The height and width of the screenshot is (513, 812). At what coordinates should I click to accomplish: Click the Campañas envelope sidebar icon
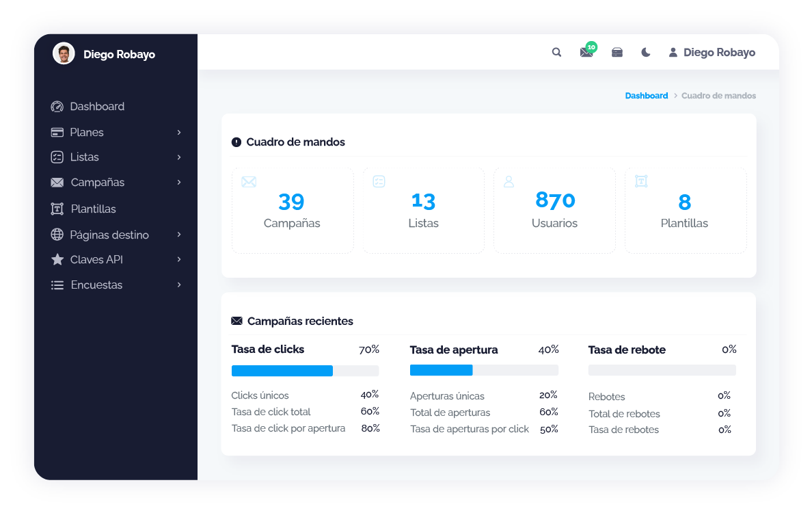click(x=57, y=183)
